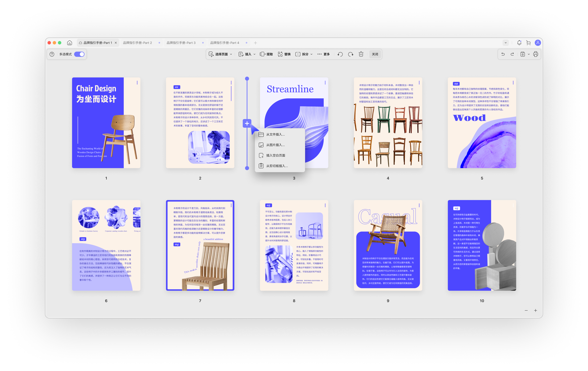Select page 1 Chair Design thumbnail
Image resolution: width=588 pixels, height=371 pixels.
pyautogui.click(x=106, y=123)
